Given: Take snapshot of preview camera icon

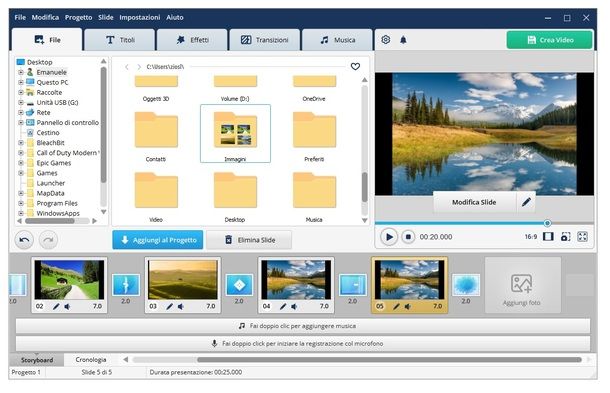Looking at the screenshot, I should [565, 237].
